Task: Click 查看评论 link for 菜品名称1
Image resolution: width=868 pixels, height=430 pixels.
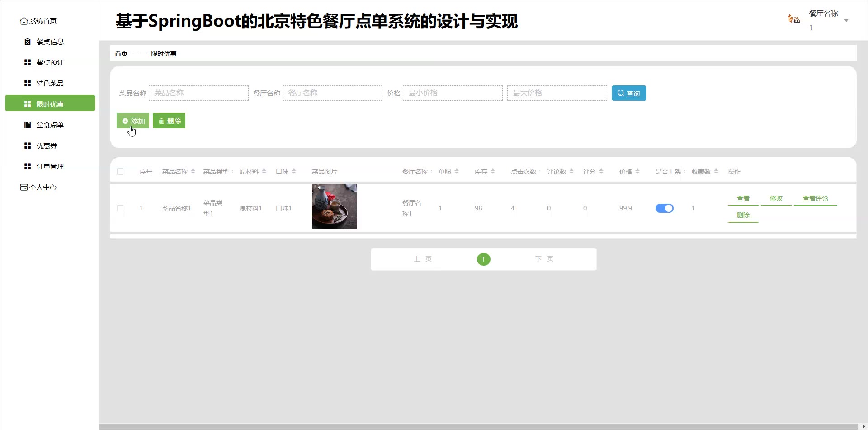Action: 816,199
